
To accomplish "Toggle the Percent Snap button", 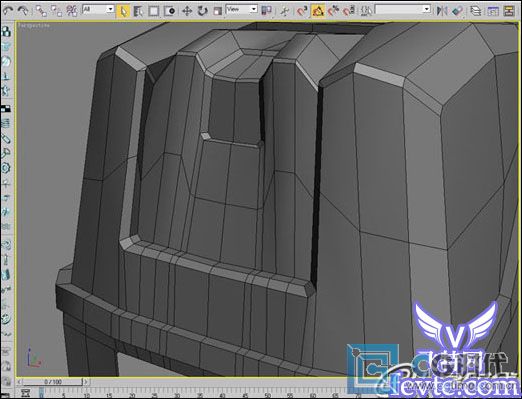I will point(333,11).
